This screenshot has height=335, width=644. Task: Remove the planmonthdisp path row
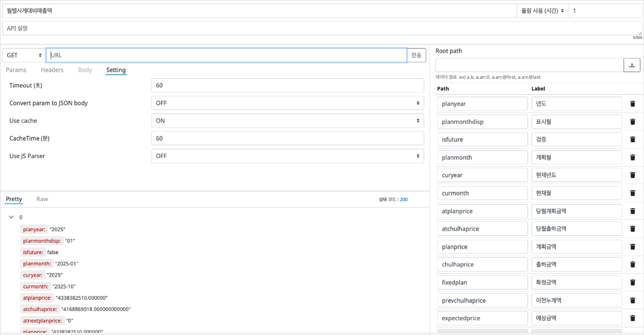(632, 122)
